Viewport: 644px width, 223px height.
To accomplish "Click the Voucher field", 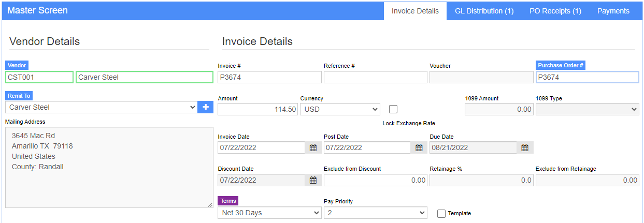I will (x=481, y=77).
